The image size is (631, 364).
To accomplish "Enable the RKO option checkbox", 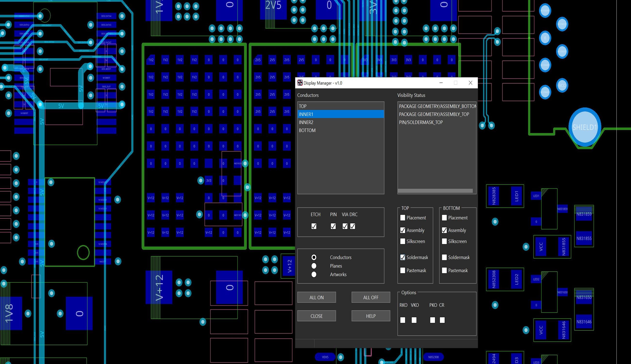I will pos(402,320).
